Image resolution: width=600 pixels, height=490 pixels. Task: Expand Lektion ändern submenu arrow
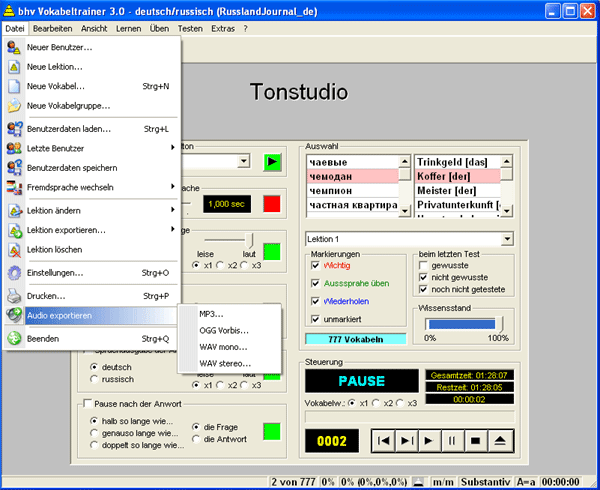pyautogui.click(x=173, y=210)
